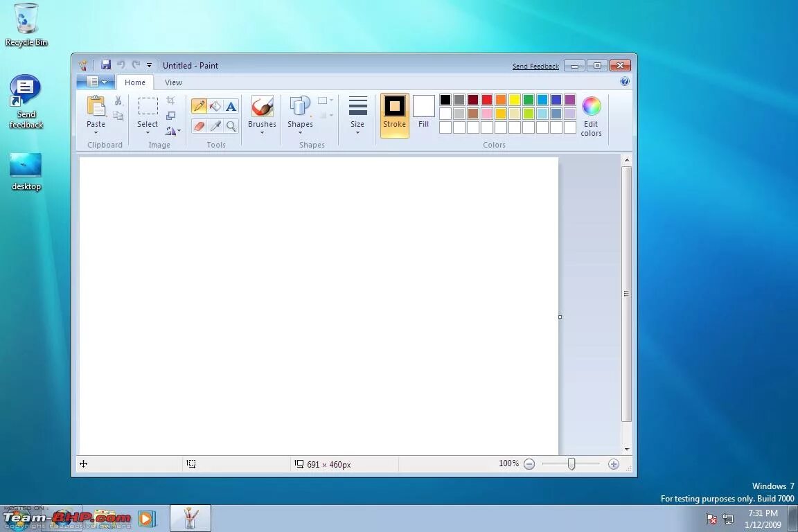Pick the green color swatch
Viewport: 798px width, 532px height.
click(529, 99)
